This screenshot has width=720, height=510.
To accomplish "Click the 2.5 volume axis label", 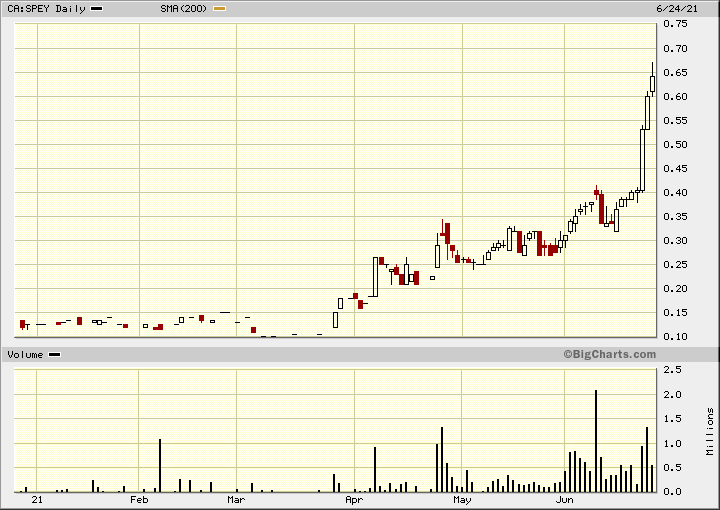I will pyautogui.click(x=673, y=370).
